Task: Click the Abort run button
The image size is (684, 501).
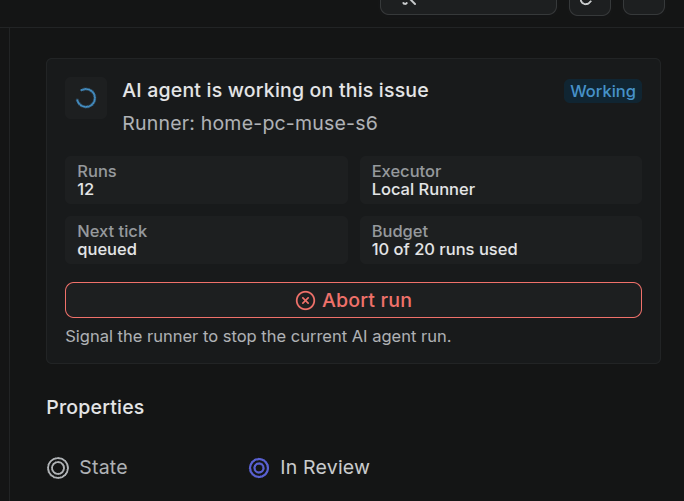Action: click(x=353, y=300)
